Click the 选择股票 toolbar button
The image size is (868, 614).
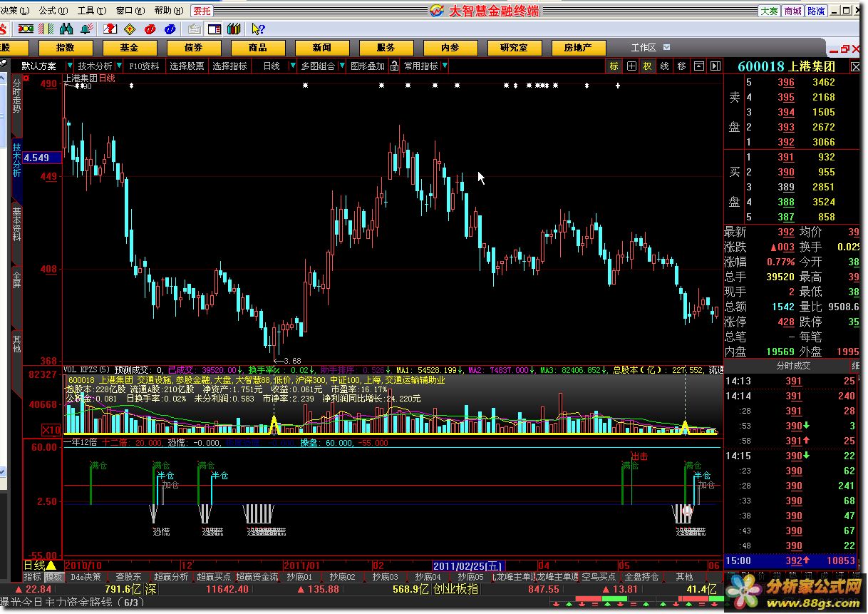pyautogui.click(x=187, y=66)
